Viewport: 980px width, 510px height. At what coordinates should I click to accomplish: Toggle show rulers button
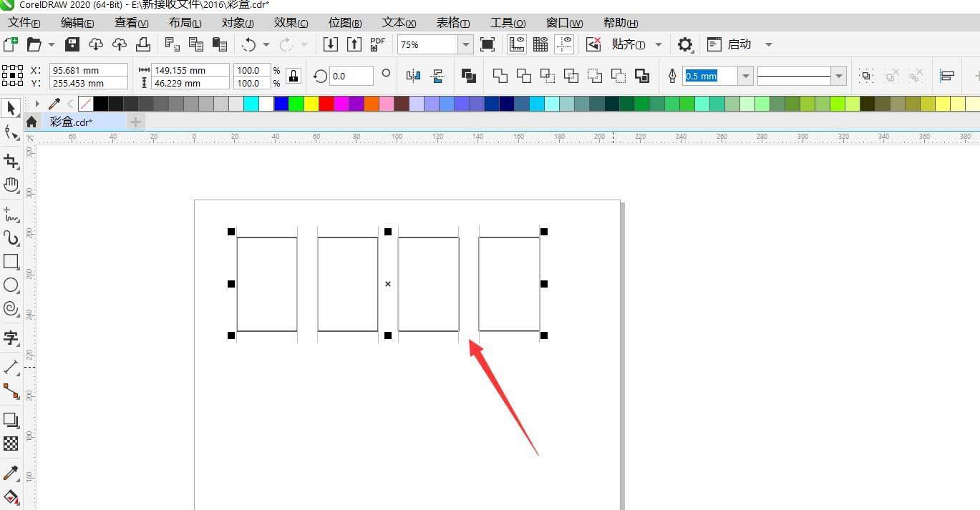(517, 45)
